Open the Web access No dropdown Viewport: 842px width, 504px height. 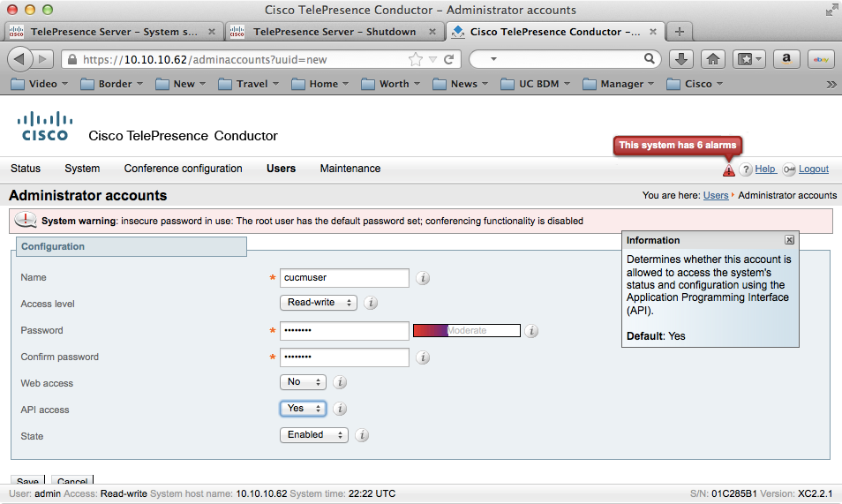coord(303,382)
